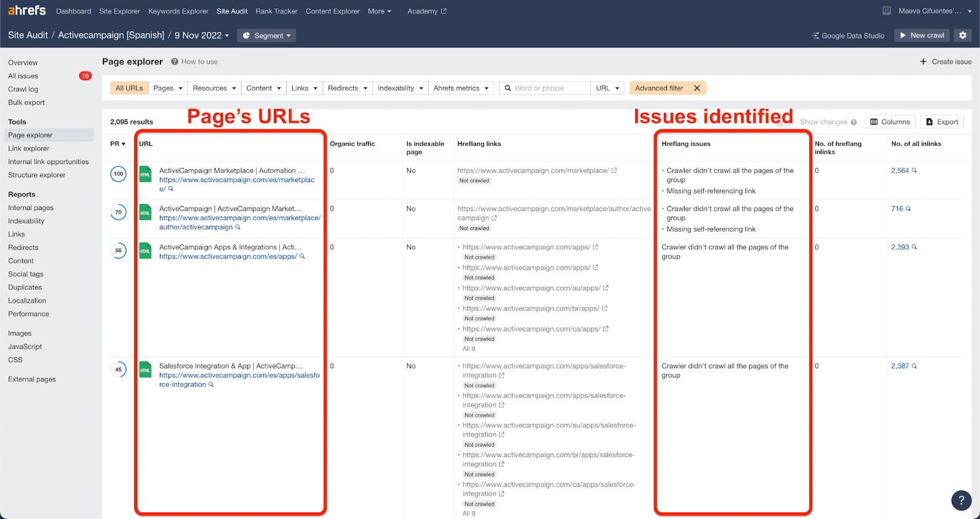This screenshot has width=980, height=519.
Task: Open the Ahrefs metrics dropdown
Action: (461, 88)
